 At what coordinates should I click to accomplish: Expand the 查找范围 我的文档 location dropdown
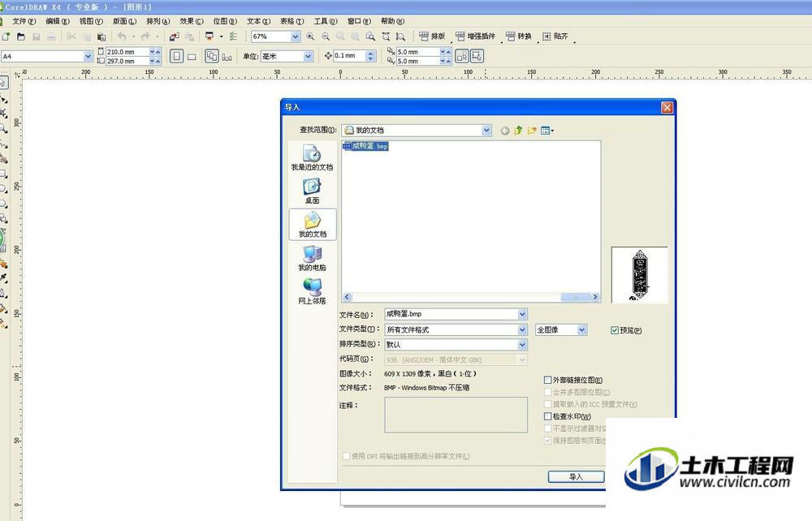(486, 131)
